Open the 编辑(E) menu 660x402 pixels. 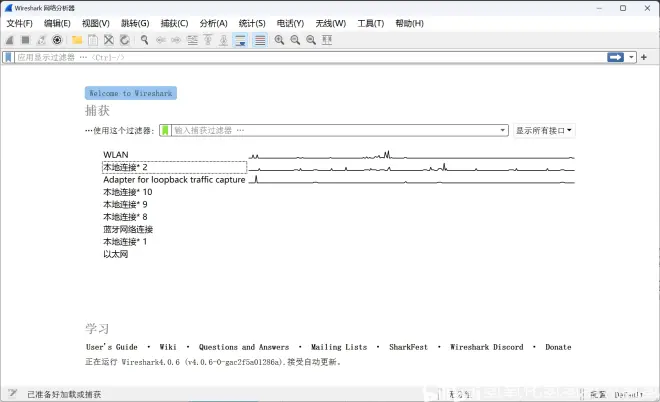[x=57, y=24]
